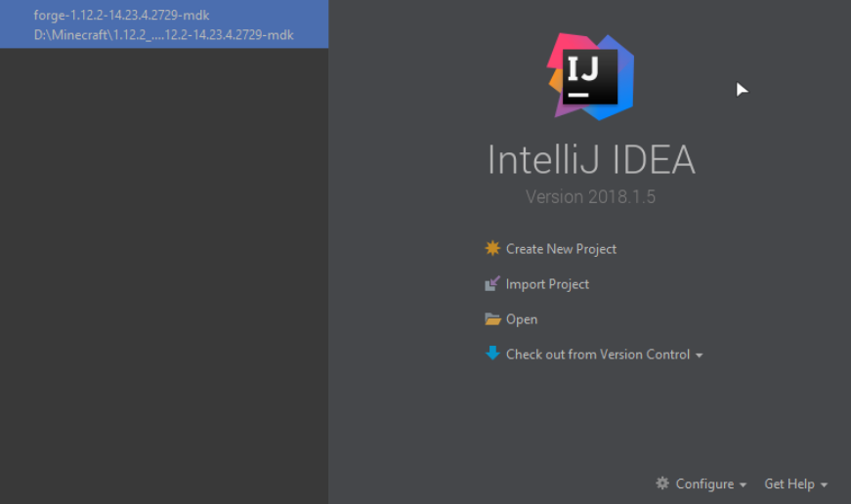
Task: Click the IntelliJ IDEA logo
Action: [x=590, y=76]
